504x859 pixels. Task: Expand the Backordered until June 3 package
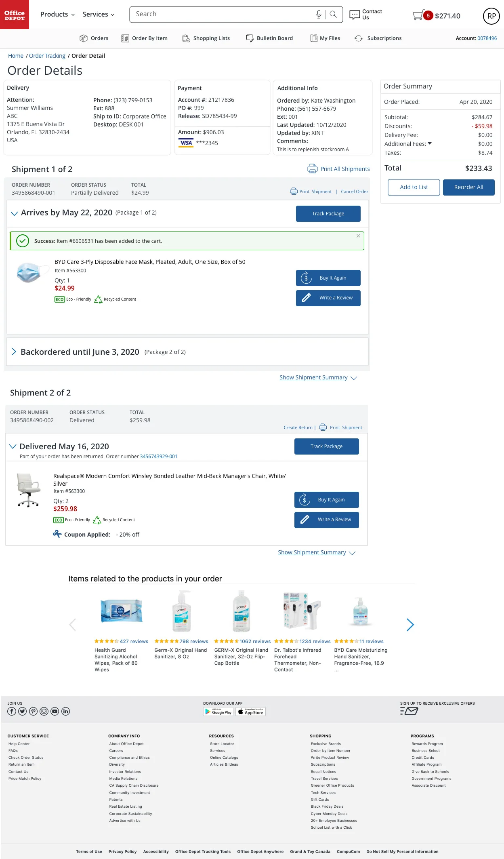pyautogui.click(x=14, y=352)
